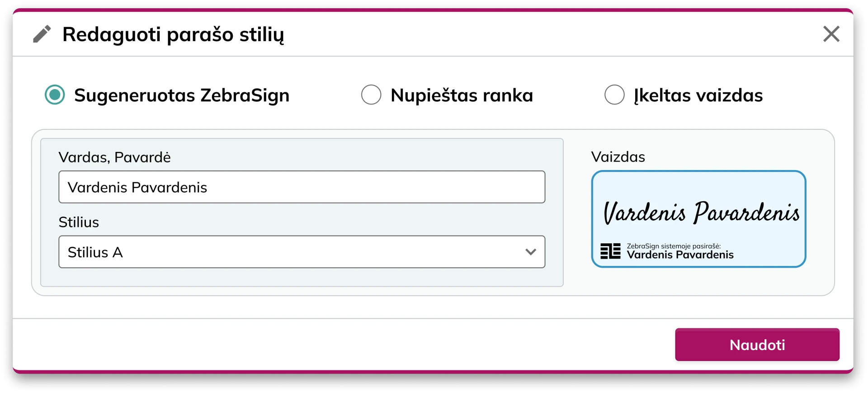Click the Naudoti button

(757, 344)
